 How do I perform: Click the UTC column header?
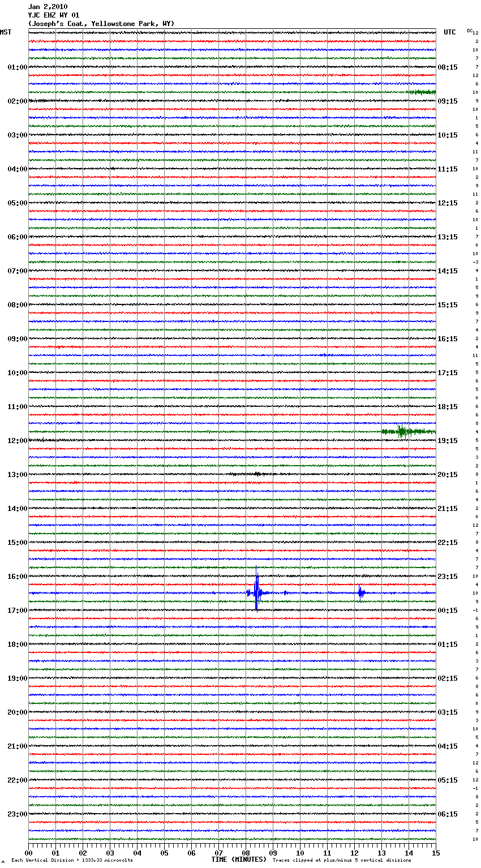(450, 32)
